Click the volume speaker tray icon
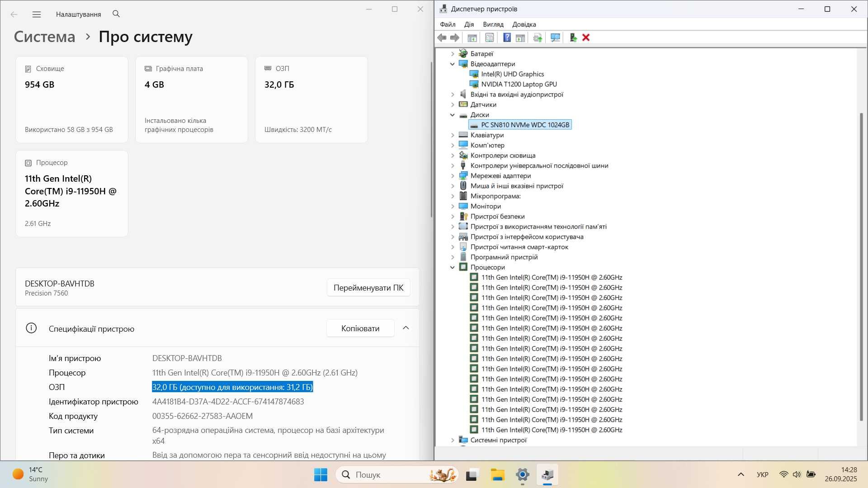Screen dimensions: 868x488 [x=797, y=474]
